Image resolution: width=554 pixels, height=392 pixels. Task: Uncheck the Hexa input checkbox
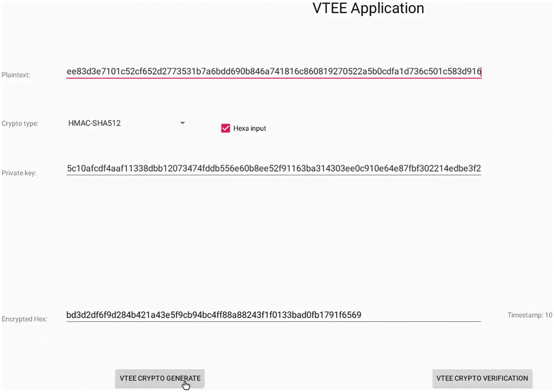[x=225, y=128]
